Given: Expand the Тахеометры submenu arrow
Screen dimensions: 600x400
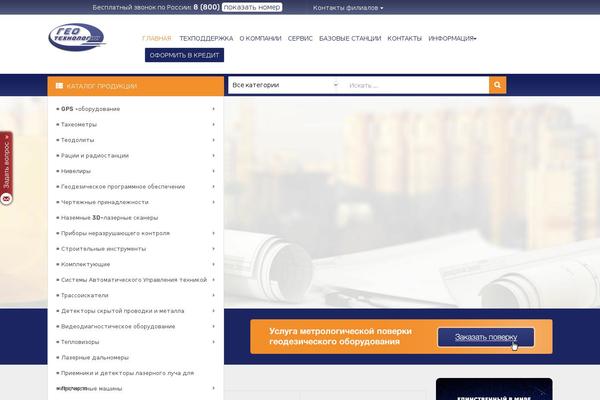Looking at the screenshot, I should pos(214,124).
